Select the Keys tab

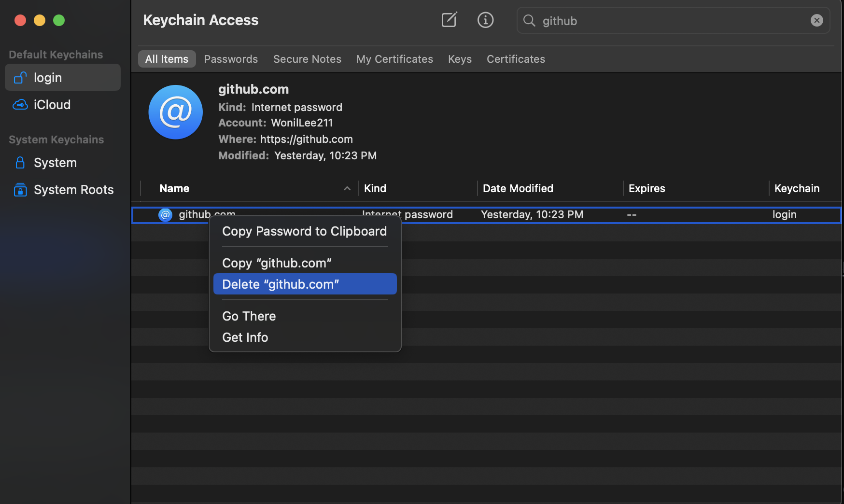coord(460,59)
